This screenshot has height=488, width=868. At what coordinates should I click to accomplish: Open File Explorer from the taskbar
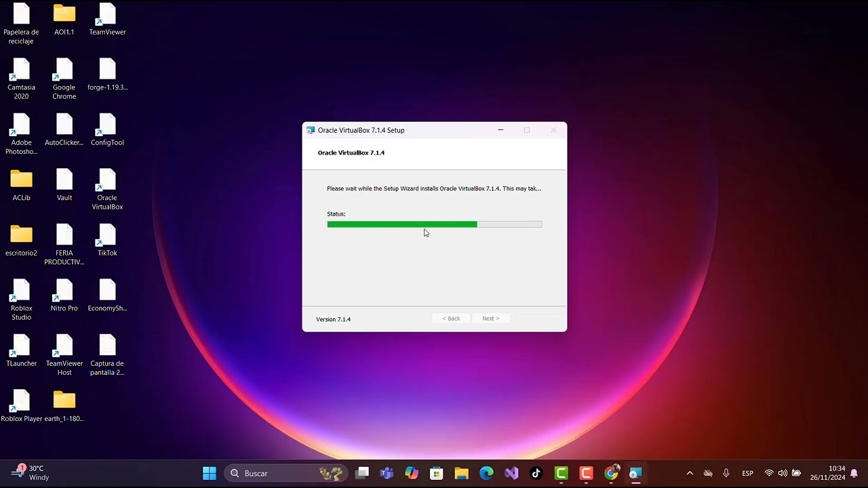pyautogui.click(x=461, y=473)
